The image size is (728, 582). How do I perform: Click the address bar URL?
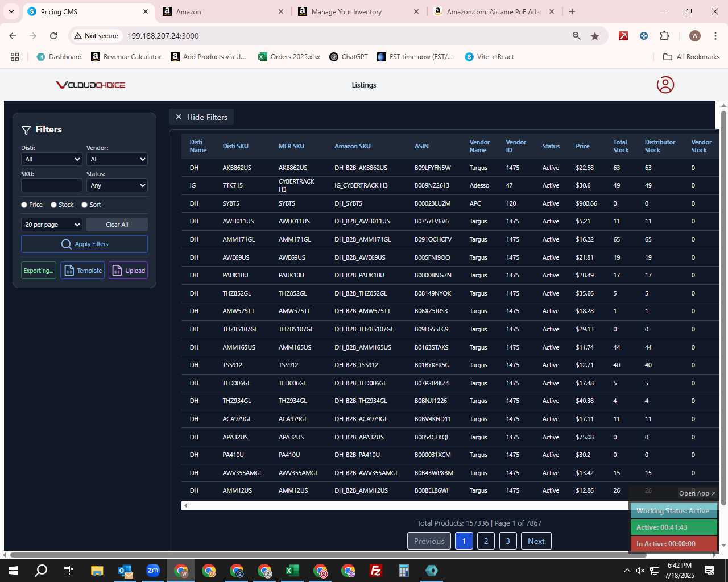tap(163, 36)
